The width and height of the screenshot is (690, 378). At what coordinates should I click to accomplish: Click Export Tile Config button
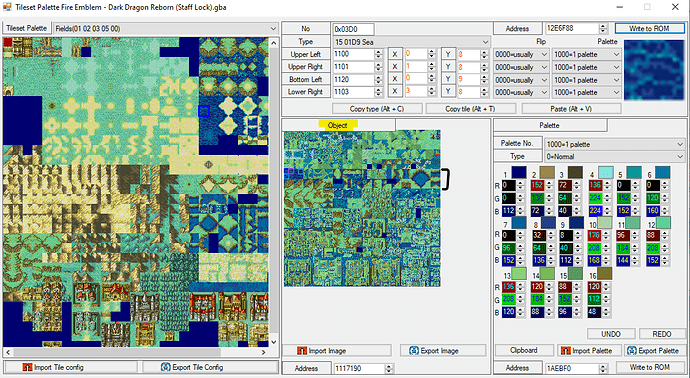click(210, 367)
